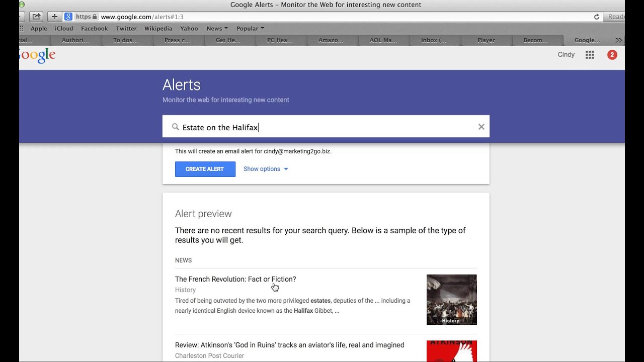This screenshot has width=644, height=362.
Task: Click the CREATE ALERT button
Action: [x=205, y=169]
